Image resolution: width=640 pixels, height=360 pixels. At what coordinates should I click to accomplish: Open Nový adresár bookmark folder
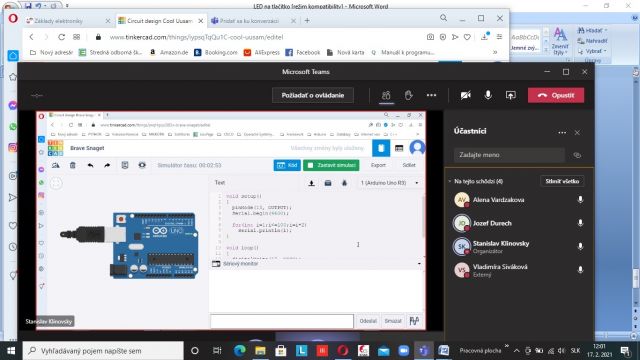tap(51, 52)
